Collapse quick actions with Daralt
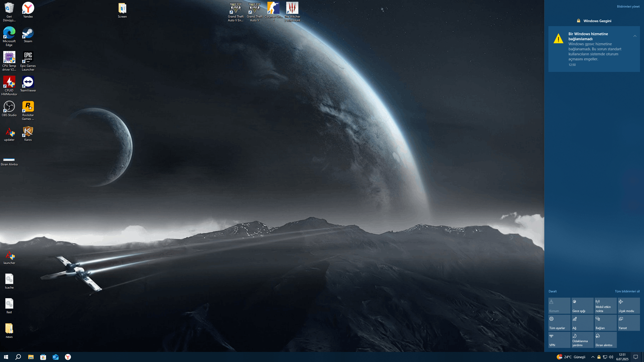The width and height of the screenshot is (644, 362). pos(553,291)
